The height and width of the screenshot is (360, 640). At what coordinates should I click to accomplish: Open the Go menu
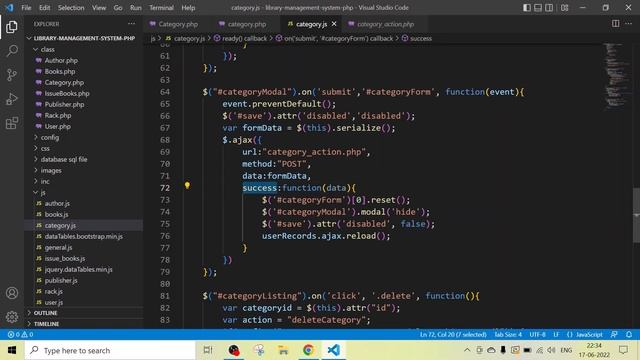118,7
